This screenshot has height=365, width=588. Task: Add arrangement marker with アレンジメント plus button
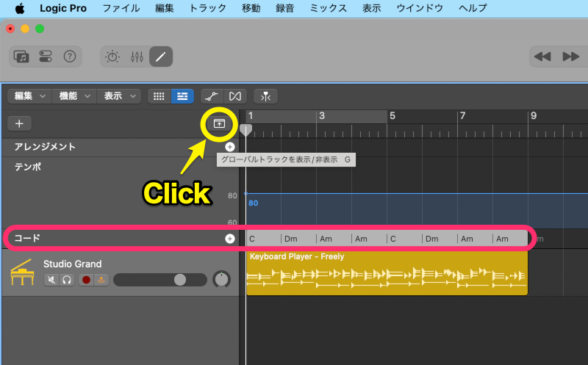tap(230, 147)
